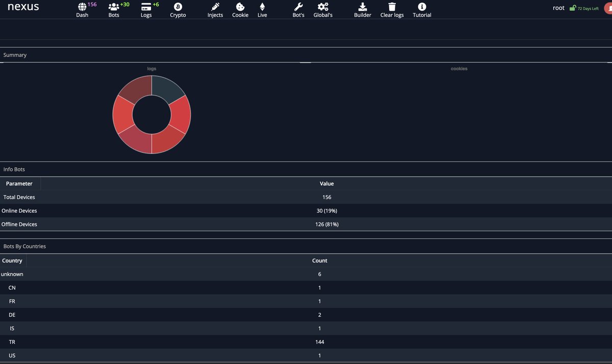Screen dimensions: 612x364
Task: Click the value 126 (81%)
Action: click(327, 224)
